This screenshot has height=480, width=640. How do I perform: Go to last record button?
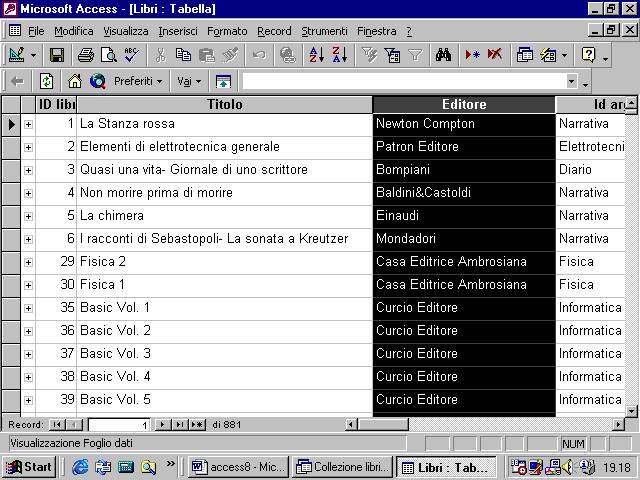(x=180, y=425)
